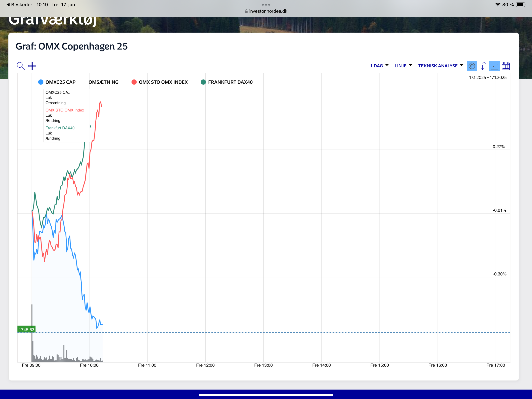Click the Fre 15:00 axis label
Viewport: 532px width, 399px height.
point(380,365)
